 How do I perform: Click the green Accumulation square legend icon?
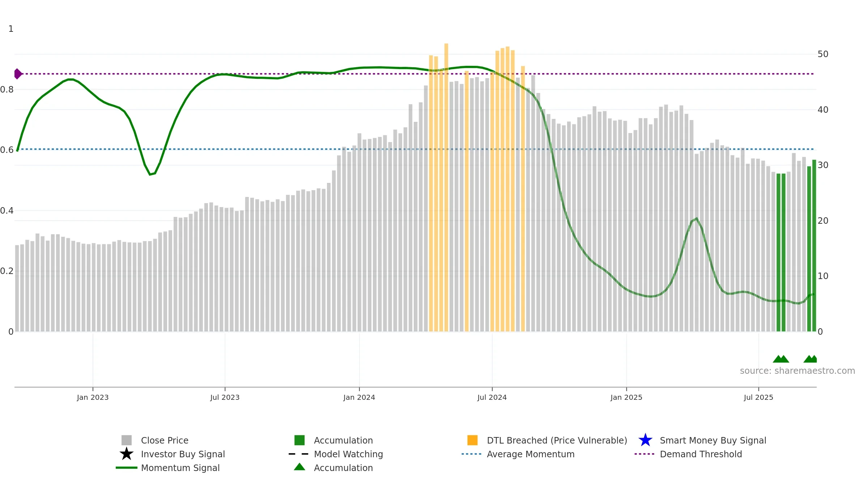coord(299,440)
